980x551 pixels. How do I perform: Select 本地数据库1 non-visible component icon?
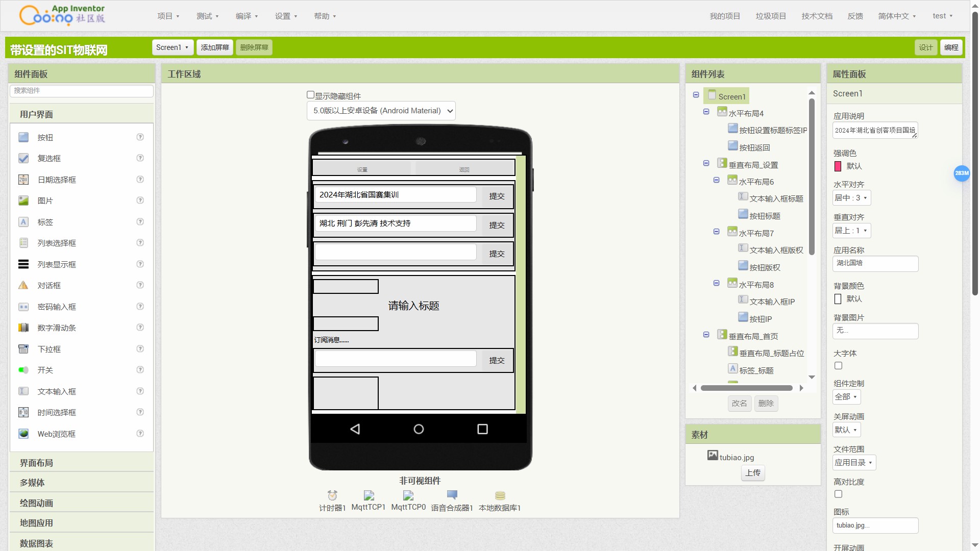[500, 495]
